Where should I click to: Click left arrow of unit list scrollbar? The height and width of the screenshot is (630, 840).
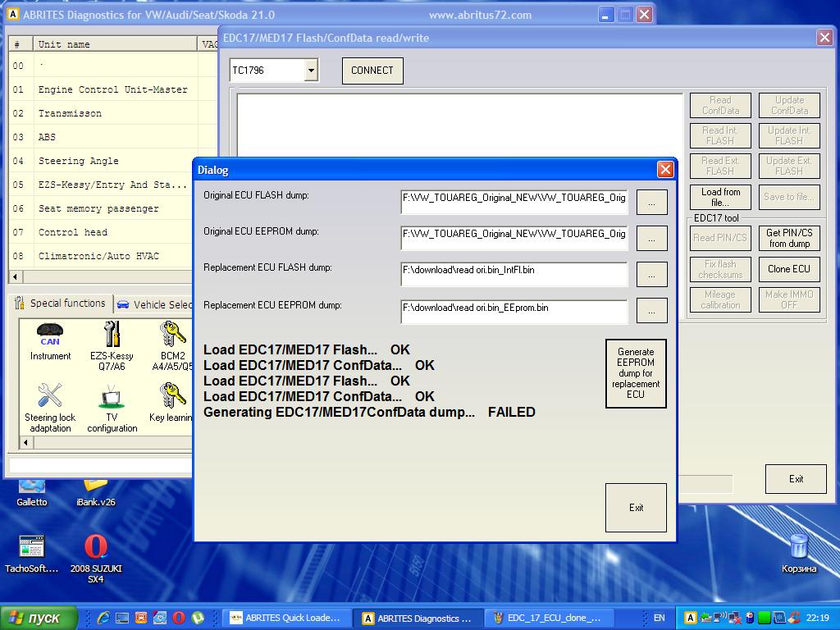pyautogui.click(x=16, y=277)
